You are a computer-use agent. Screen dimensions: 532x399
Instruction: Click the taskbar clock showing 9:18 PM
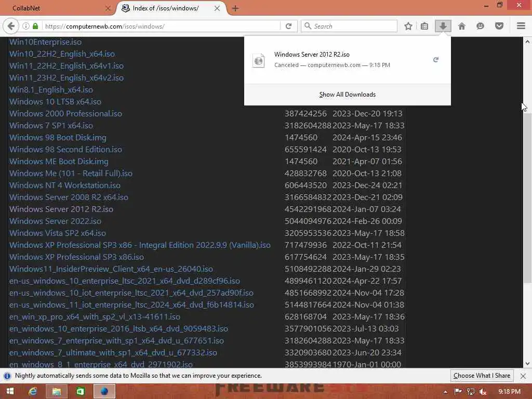(509, 392)
